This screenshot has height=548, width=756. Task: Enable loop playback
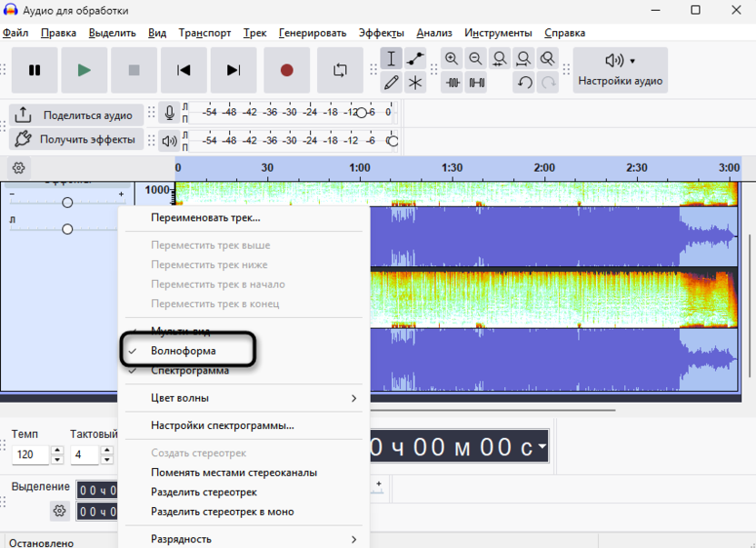338,70
